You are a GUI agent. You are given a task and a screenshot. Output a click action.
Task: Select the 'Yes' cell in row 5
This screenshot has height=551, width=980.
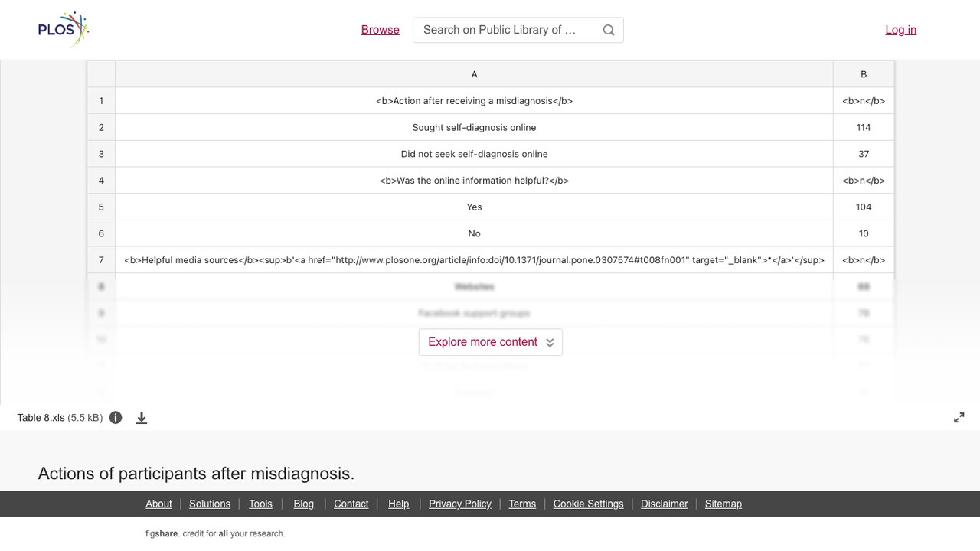474,207
